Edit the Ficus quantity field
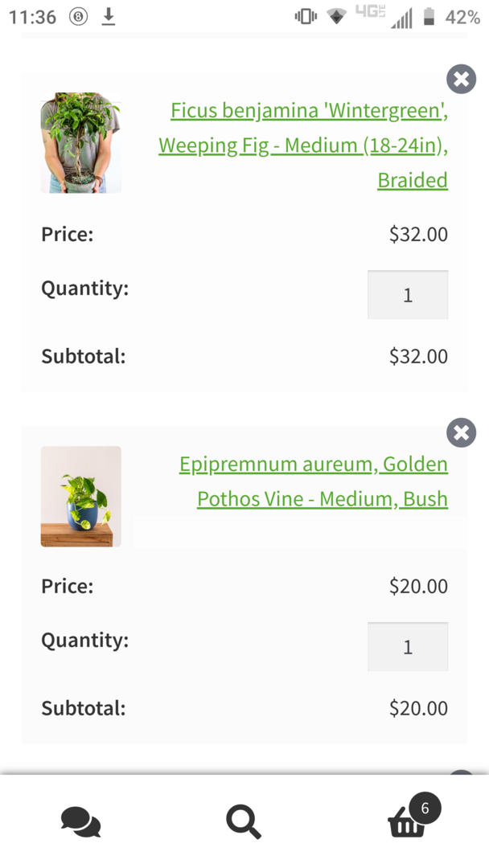489x868 pixels. click(x=408, y=295)
